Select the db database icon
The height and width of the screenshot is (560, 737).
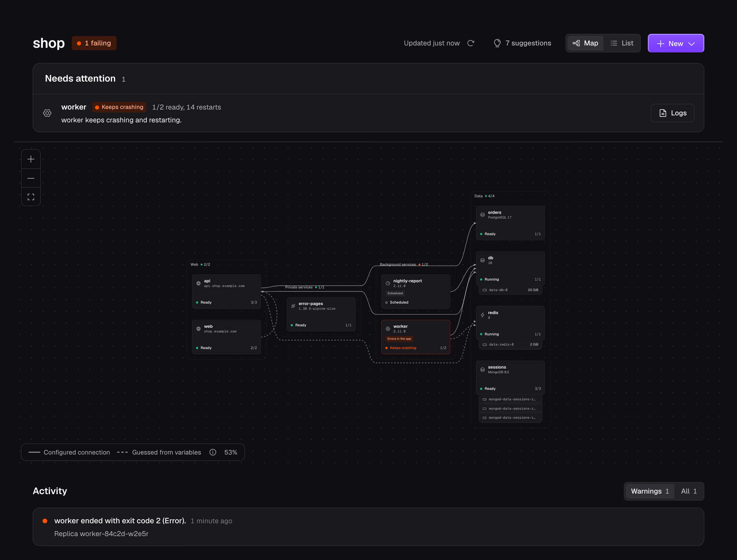pos(482,260)
